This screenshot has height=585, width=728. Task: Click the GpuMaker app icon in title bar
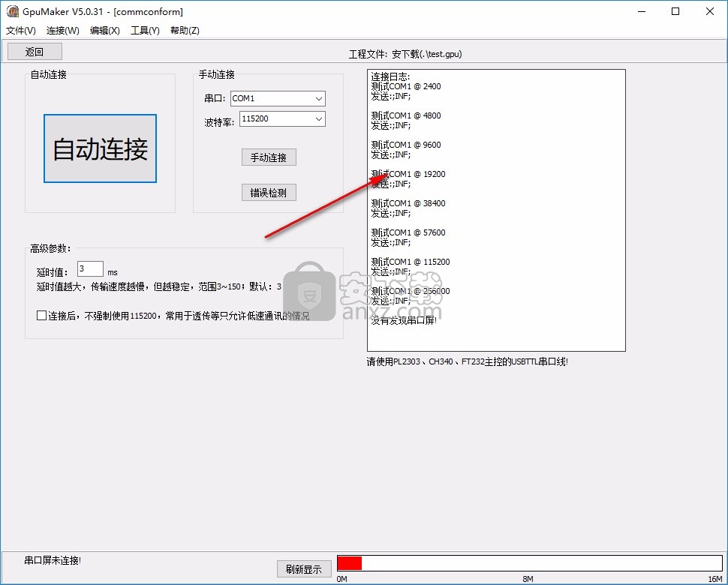point(13,11)
